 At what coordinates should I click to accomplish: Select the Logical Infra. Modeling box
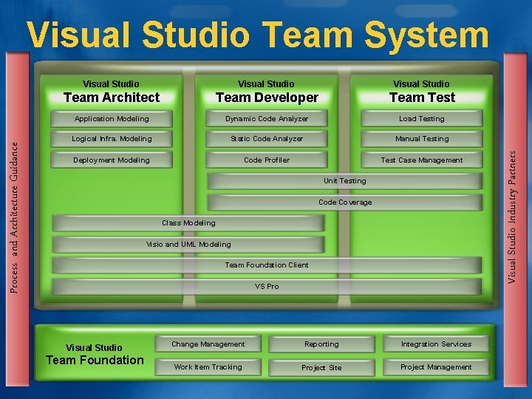[x=112, y=139]
